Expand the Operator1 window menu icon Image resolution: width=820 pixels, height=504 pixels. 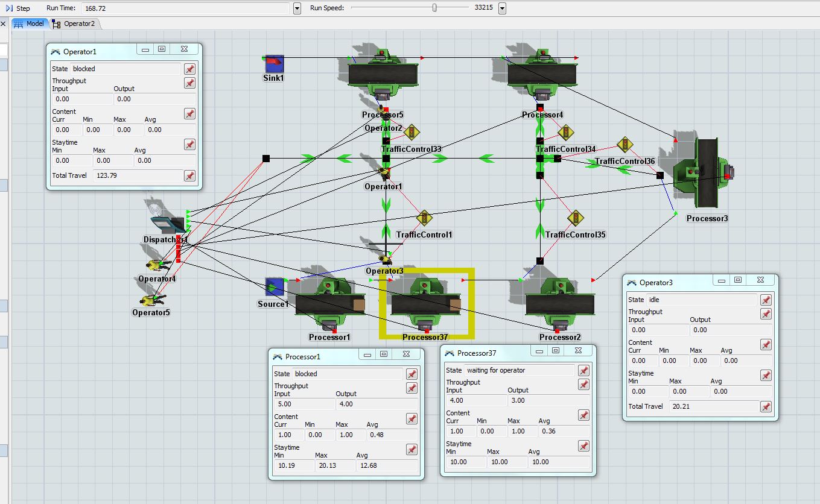pos(56,52)
